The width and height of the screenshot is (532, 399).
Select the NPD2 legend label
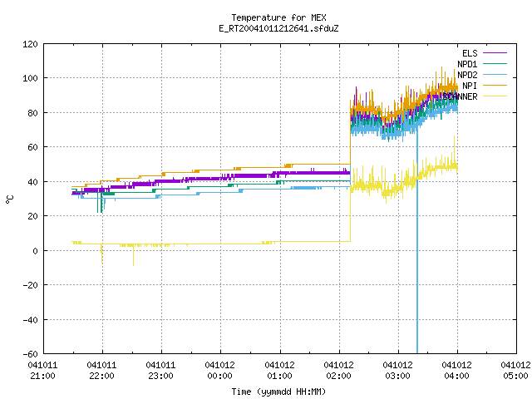coord(467,75)
